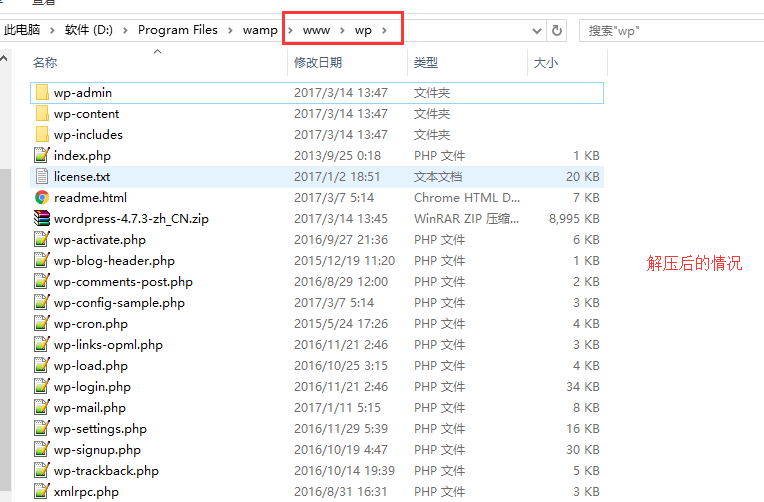Click the wp-config-sample.php file icon
764x502 pixels.
point(42,302)
